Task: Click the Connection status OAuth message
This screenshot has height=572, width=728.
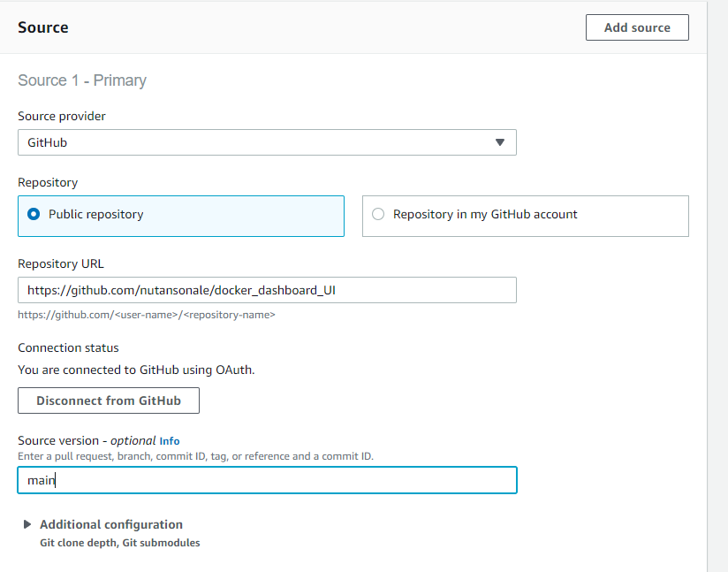Action: tap(136, 370)
